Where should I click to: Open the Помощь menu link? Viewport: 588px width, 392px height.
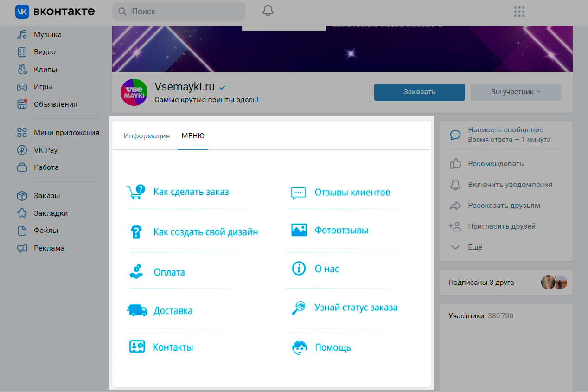[333, 347]
